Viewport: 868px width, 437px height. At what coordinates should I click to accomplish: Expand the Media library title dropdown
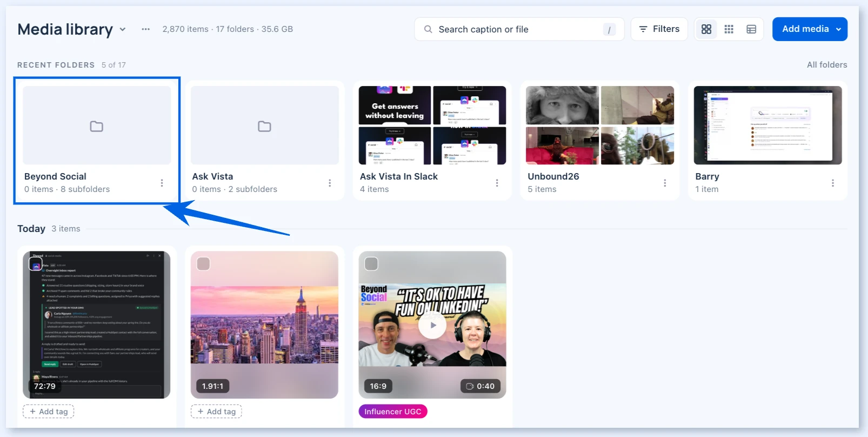tap(123, 29)
